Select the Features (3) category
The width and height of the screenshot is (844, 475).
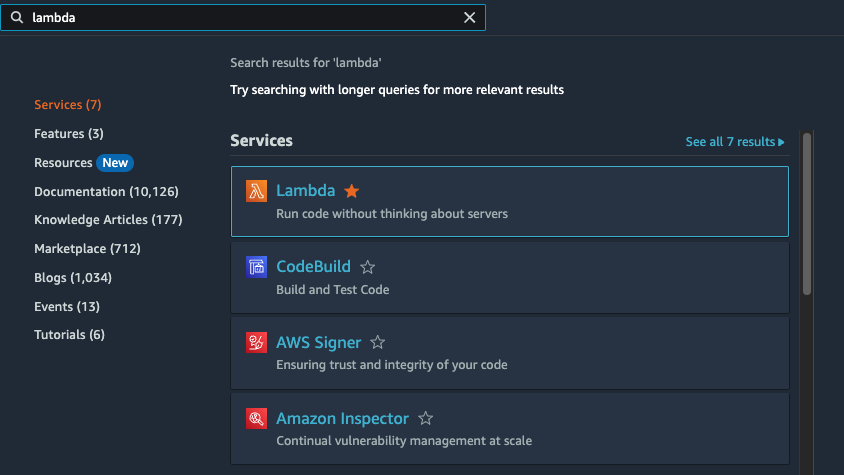click(x=69, y=134)
